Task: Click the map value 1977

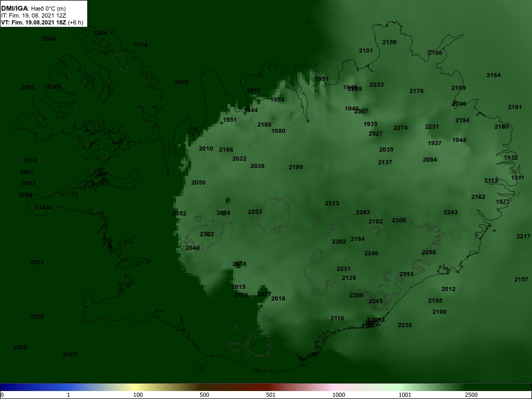Action: [x=503, y=202]
